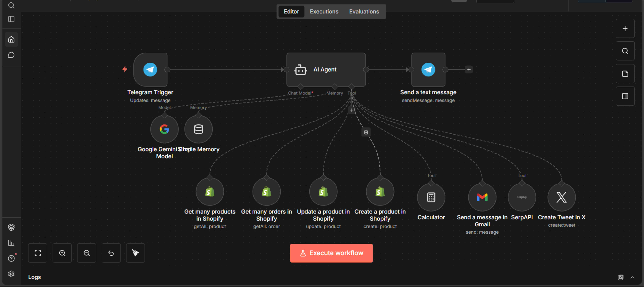Zoom in on the canvas
This screenshot has width=644, height=287.
coord(62,253)
